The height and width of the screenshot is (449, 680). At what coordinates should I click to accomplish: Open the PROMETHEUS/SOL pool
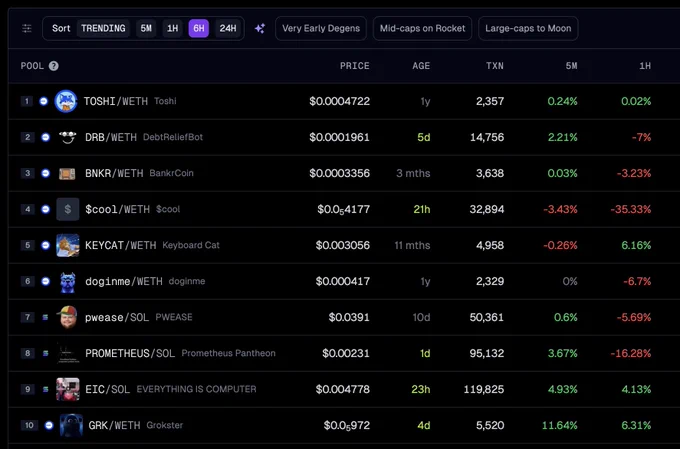click(x=130, y=353)
